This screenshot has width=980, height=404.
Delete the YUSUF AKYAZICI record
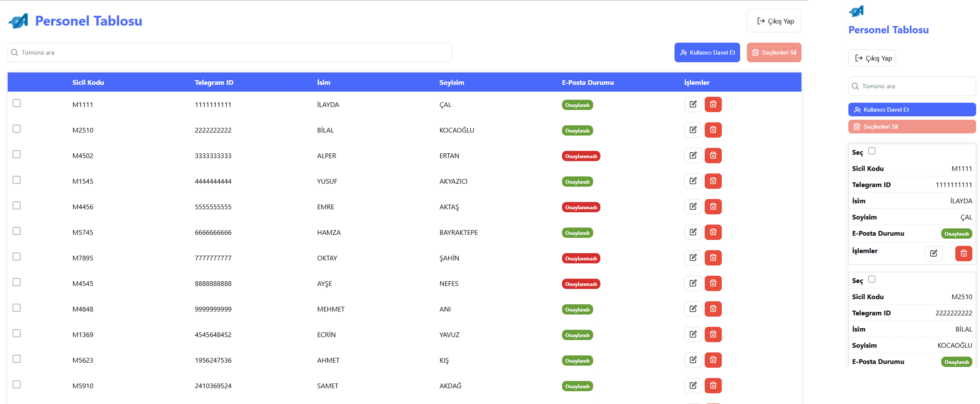tap(713, 181)
